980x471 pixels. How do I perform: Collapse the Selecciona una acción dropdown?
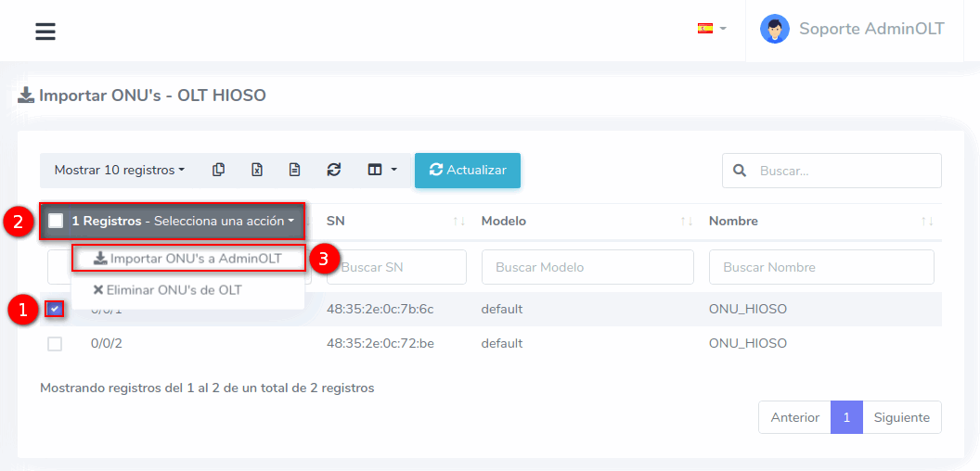[223, 222]
